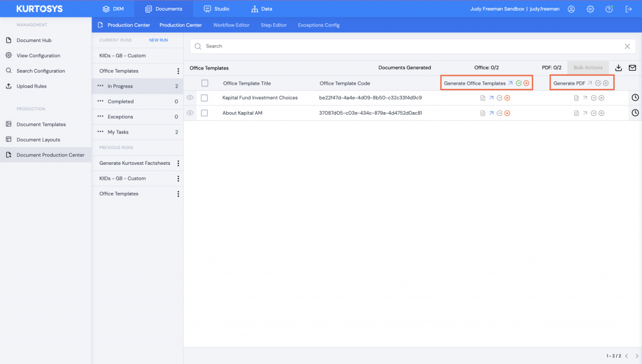
Task: Open Office document icon for About Kapital AM
Action: pyautogui.click(x=483, y=113)
